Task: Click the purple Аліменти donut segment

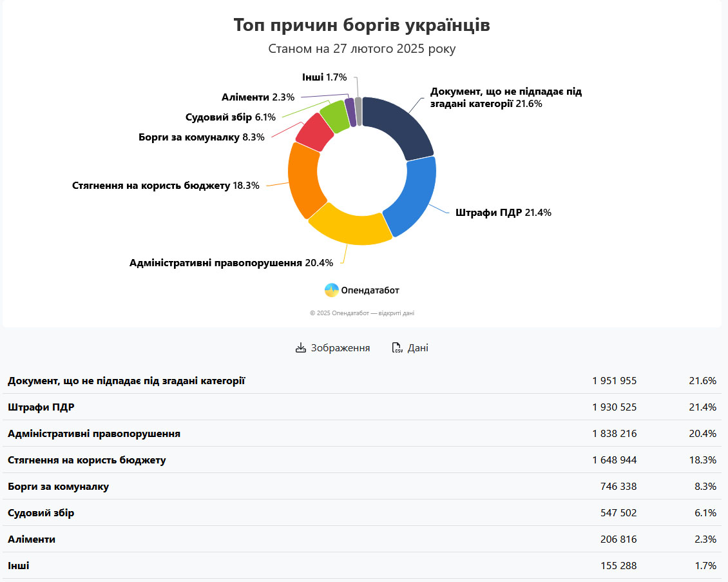Action: click(x=350, y=112)
